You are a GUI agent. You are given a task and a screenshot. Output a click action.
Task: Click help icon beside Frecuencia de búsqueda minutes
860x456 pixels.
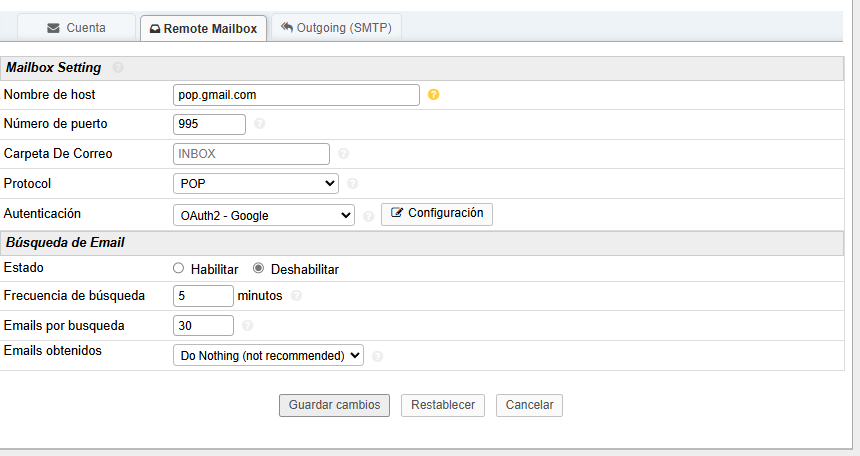point(296,296)
